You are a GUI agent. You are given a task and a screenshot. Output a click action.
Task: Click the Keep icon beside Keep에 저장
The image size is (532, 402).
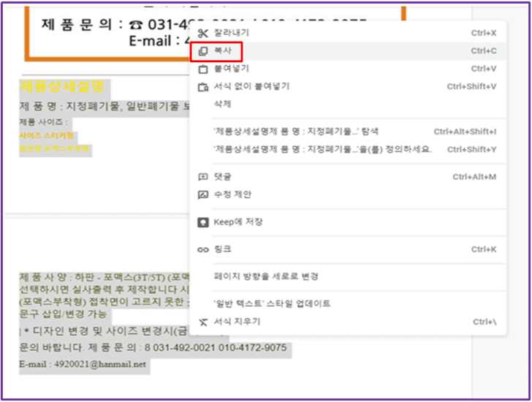(203, 222)
